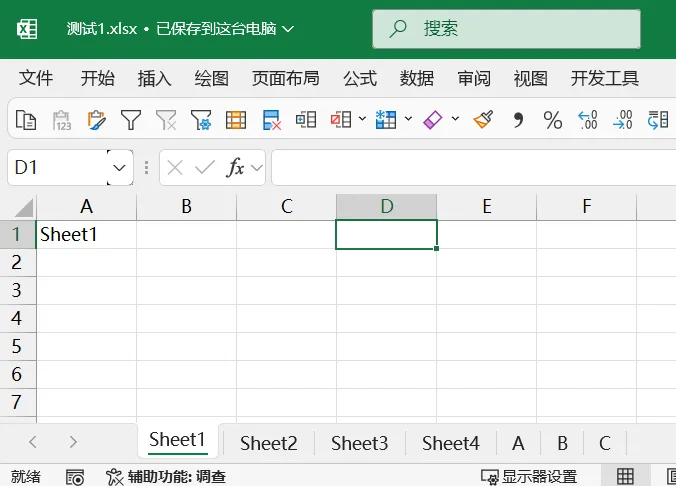Click the Increase Decimal icon
676x486 pixels.
[588, 120]
